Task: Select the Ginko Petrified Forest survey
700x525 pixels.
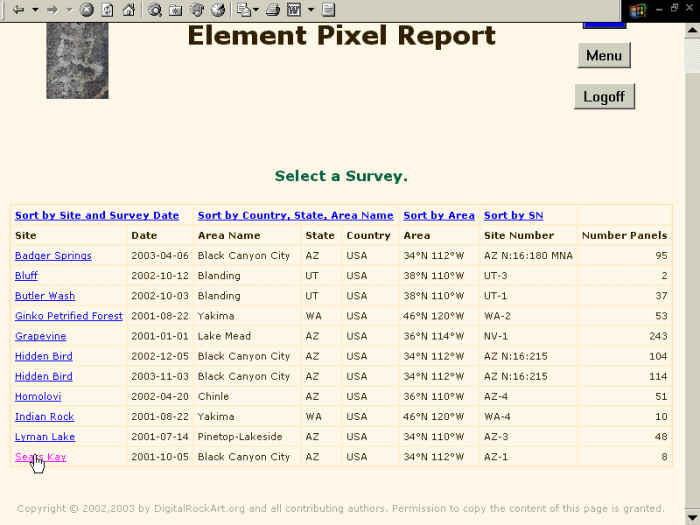Action: point(68,316)
